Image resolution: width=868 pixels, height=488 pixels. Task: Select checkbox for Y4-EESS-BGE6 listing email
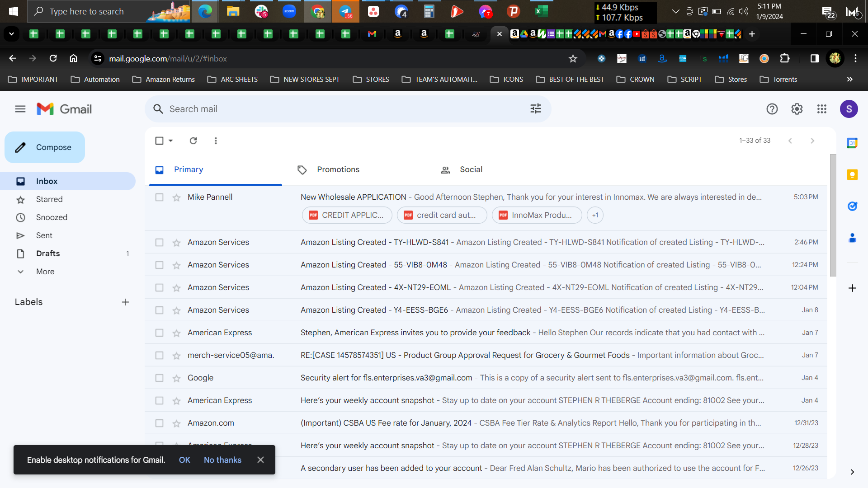click(x=159, y=310)
